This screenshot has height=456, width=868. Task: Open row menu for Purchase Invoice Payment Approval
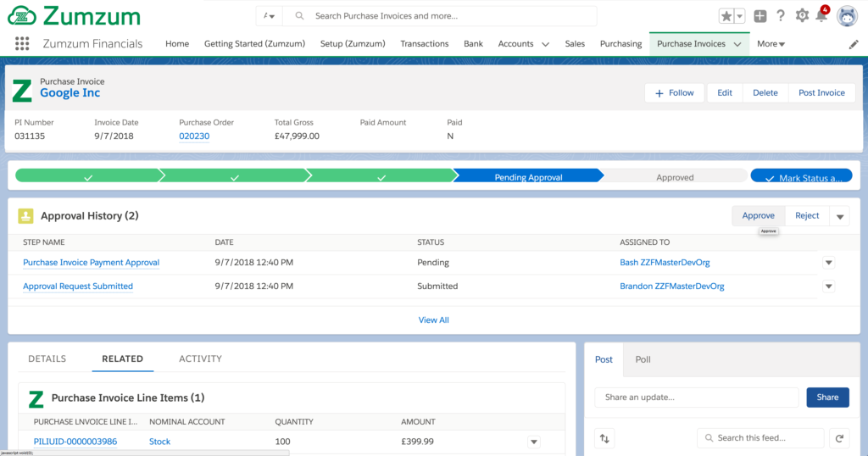point(829,263)
